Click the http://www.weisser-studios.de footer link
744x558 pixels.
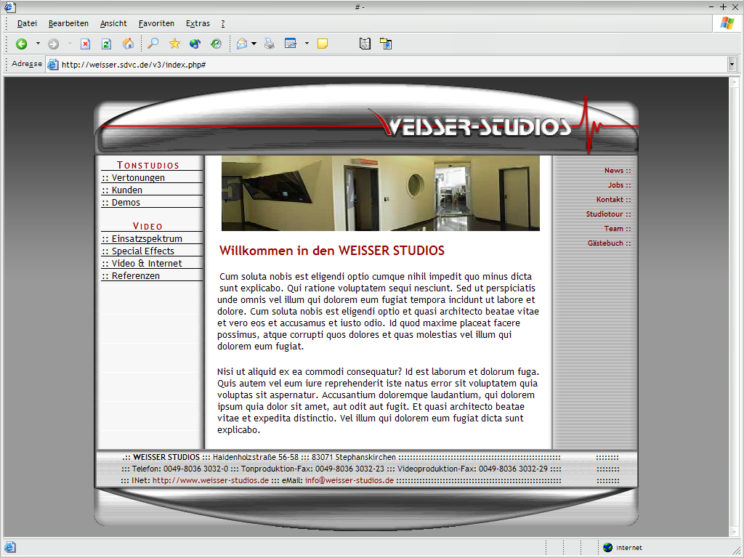click(x=211, y=480)
